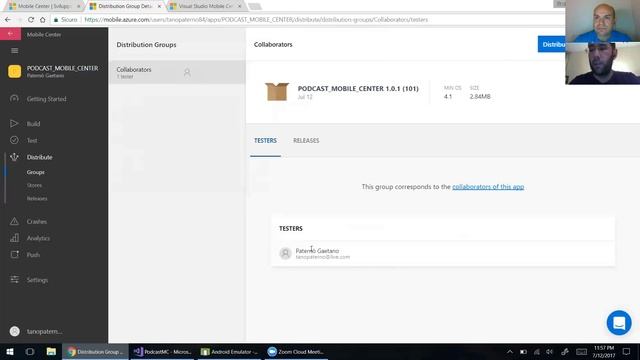Click PODCAST_MOBILE_CENTER 1.0.1 (101) release title
Viewport: 640px width, 360px height.
(x=358, y=89)
